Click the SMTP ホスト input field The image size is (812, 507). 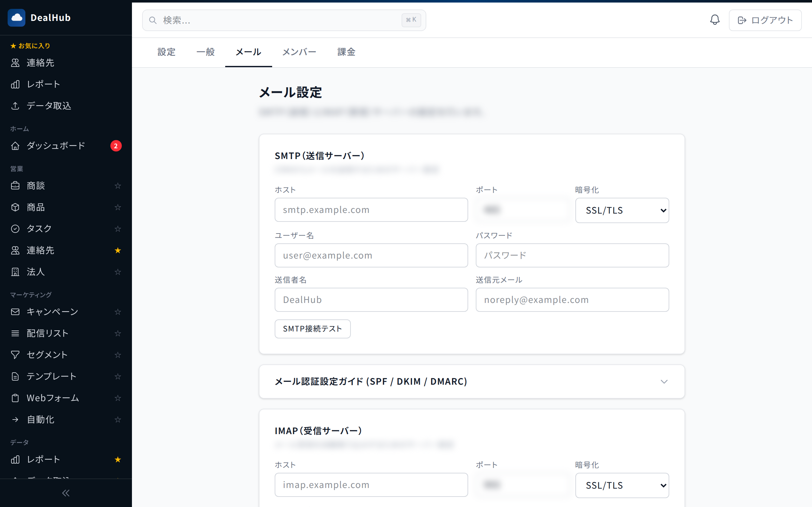pos(371,210)
